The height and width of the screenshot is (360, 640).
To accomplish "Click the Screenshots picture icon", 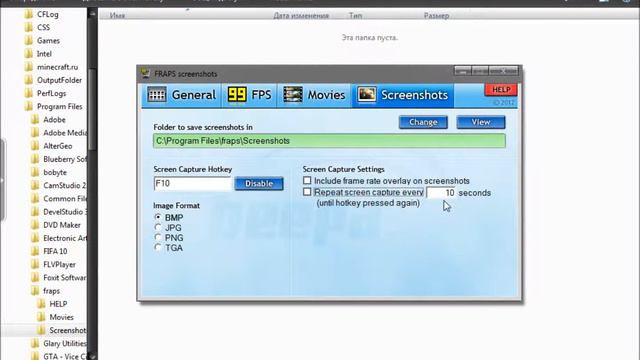I will click(367, 95).
